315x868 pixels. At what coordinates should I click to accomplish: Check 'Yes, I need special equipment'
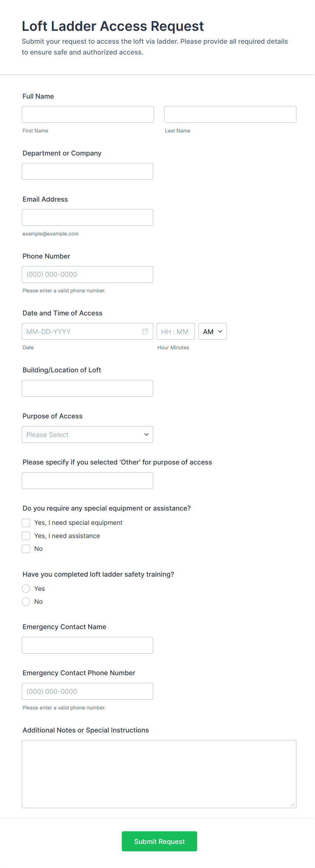click(26, 523)
